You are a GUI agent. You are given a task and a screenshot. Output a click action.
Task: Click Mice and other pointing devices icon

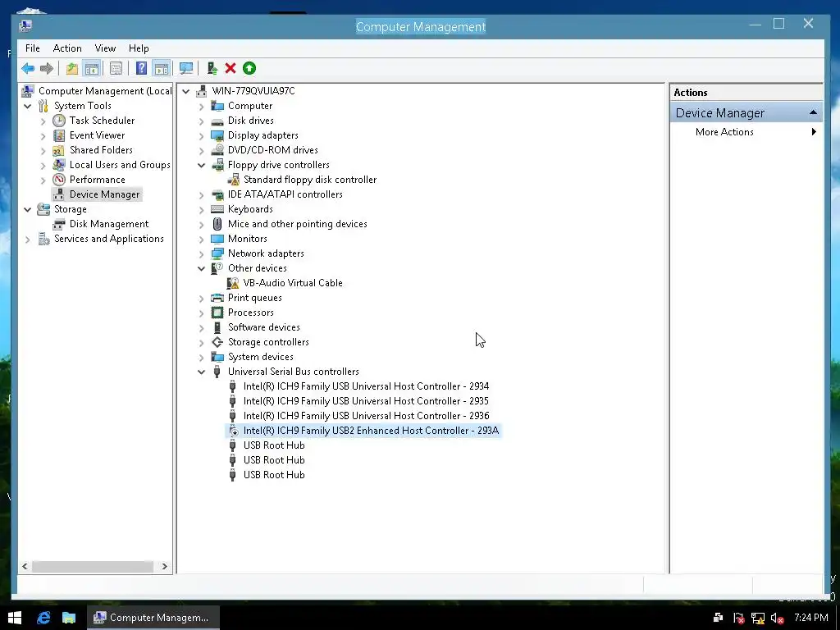click(x=217, y=224)
